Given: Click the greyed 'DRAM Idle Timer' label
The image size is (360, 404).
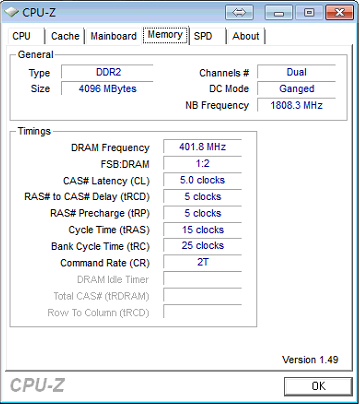Looking at the screenshot, I should click(113, 279).
